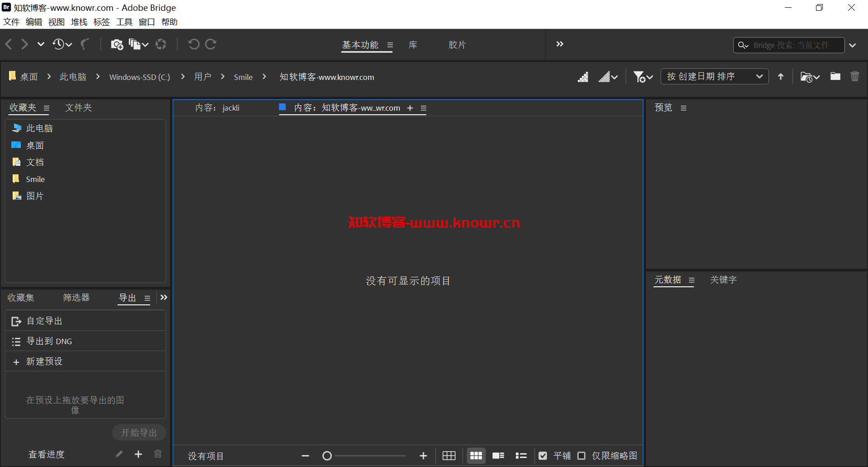This screenshot has height=467, width=868.
Task: Open content panel hamburger menu
Action: [424, 108]
